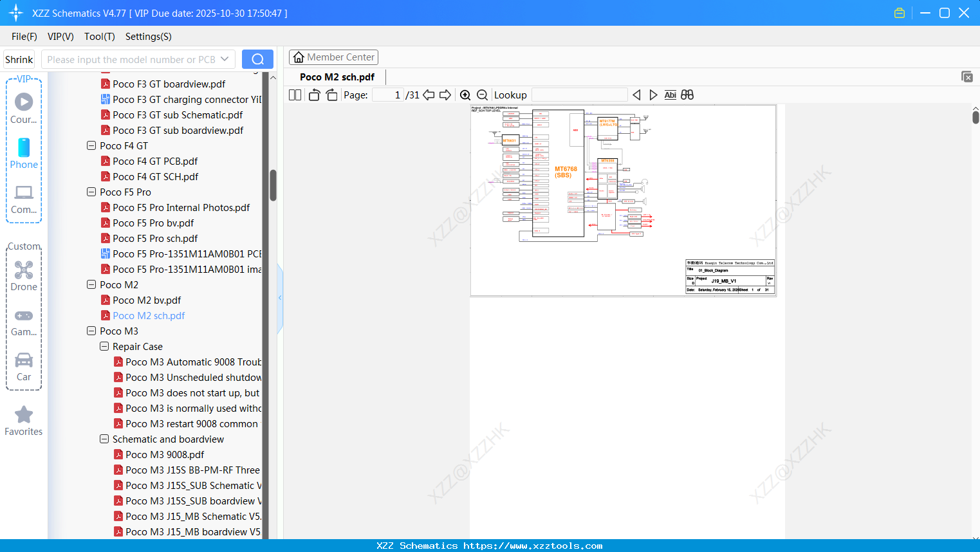This screenshot has height=552, width=980.
Task: Toggle two-page split view
Action: point(295,95)
